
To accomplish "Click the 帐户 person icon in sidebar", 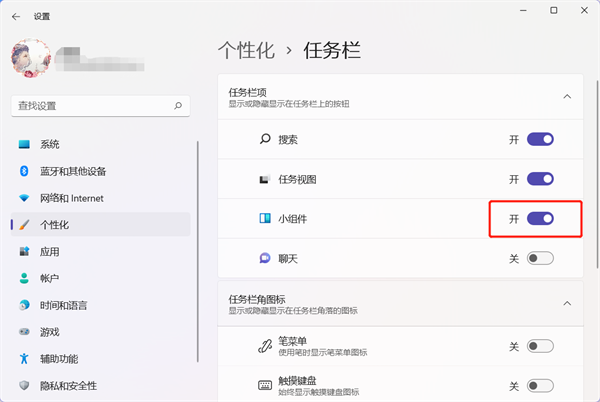I will click(x=24, y=279).
